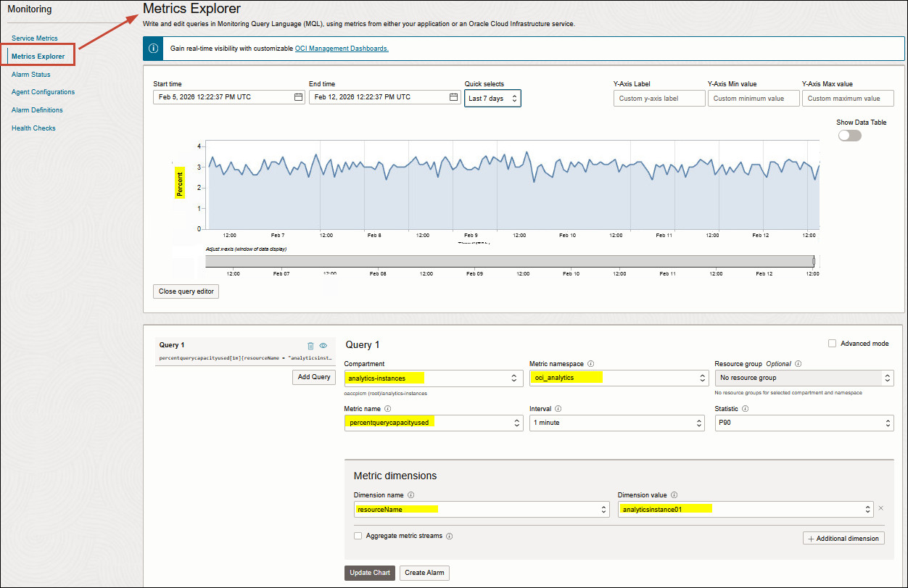908x588 pixels.
Task: Hide Query 1 with the eye icon
Action: 323,346
